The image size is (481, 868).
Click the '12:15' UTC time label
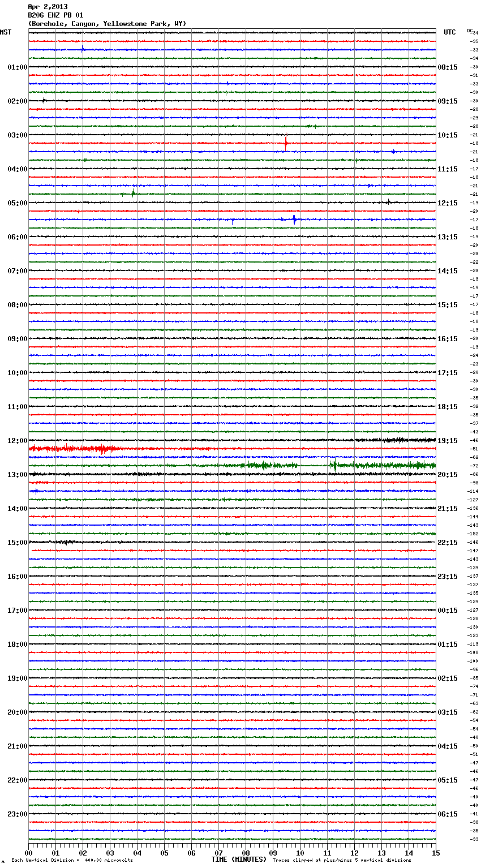click(448, 203)
